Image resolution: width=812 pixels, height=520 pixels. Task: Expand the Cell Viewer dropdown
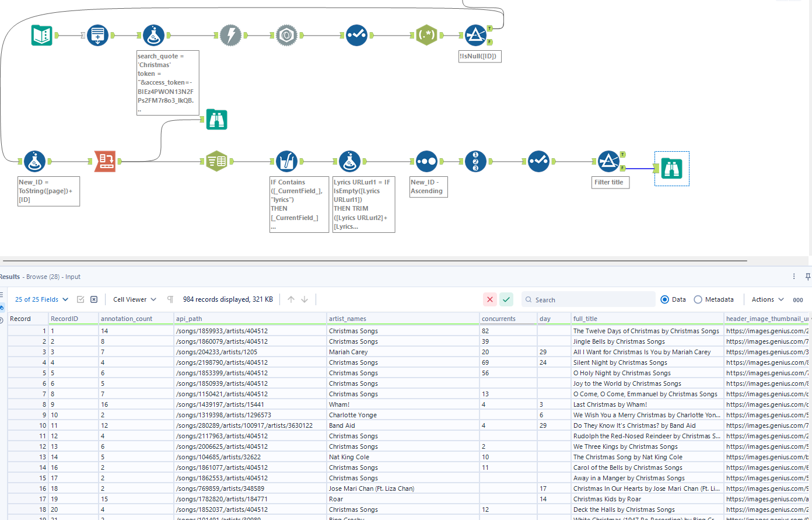135,299
